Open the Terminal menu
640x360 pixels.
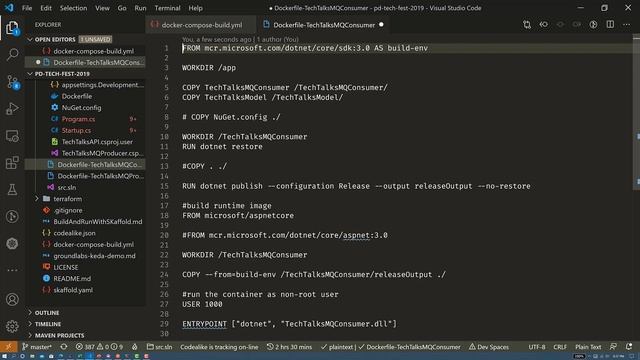click(167, 8)
